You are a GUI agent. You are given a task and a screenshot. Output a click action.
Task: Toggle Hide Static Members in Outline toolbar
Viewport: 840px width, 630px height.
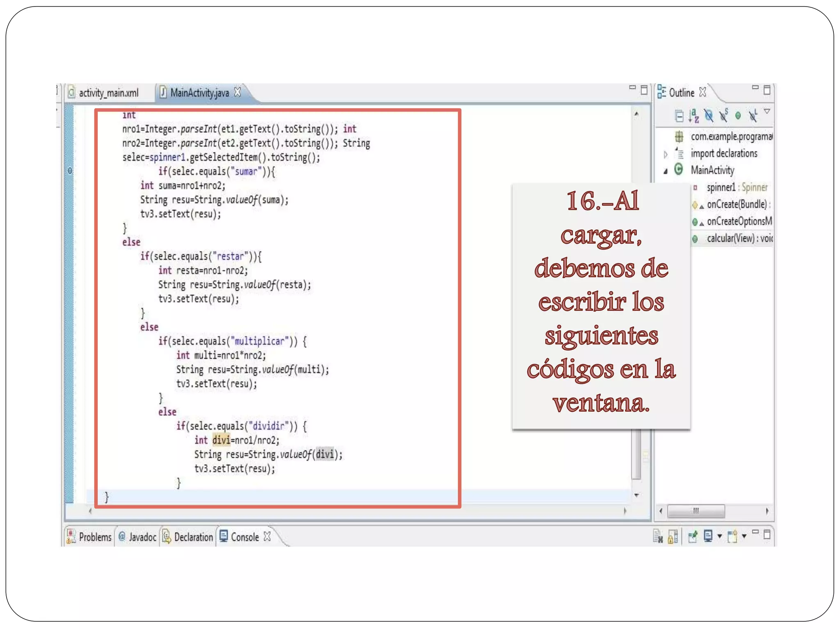(x=724, y=116)
